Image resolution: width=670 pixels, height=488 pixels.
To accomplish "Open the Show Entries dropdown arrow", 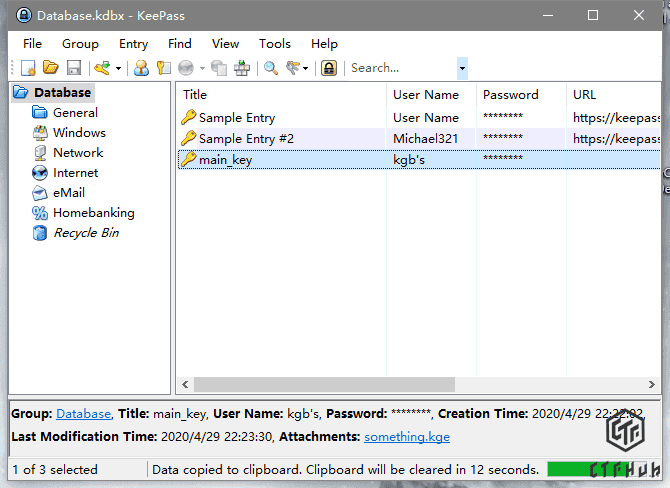I will coord(307,69).
